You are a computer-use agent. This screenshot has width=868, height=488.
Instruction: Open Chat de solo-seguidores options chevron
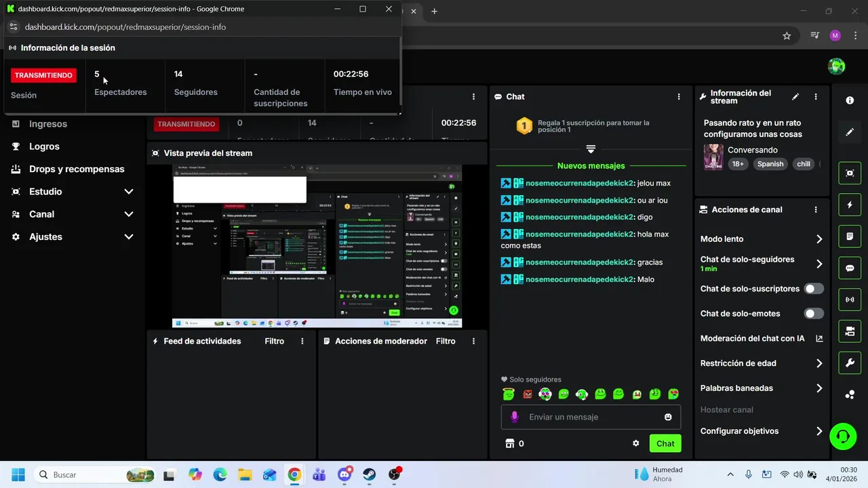[x=819, y=264]
